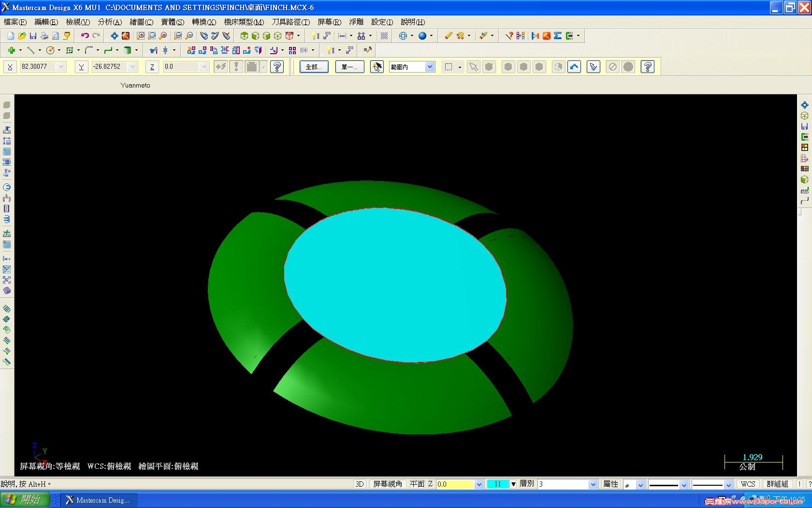Select the circle and arc tool

[50, 50]
